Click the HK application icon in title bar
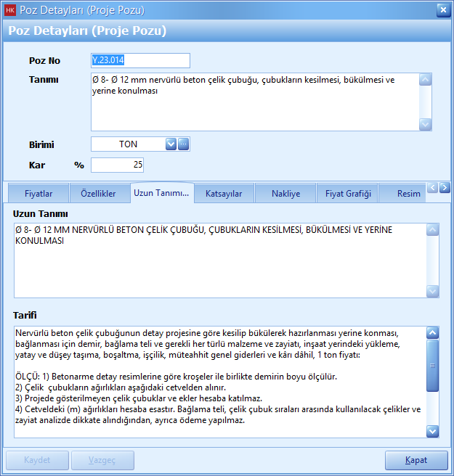454x476 pixels. pyautogui.click(x=10, y=10)
